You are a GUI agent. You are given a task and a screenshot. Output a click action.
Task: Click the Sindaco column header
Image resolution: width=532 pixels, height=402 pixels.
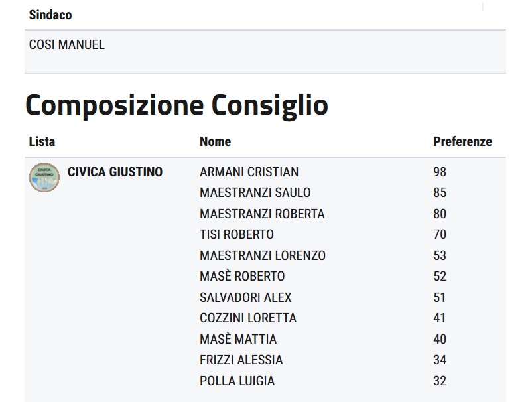(50, 15)
